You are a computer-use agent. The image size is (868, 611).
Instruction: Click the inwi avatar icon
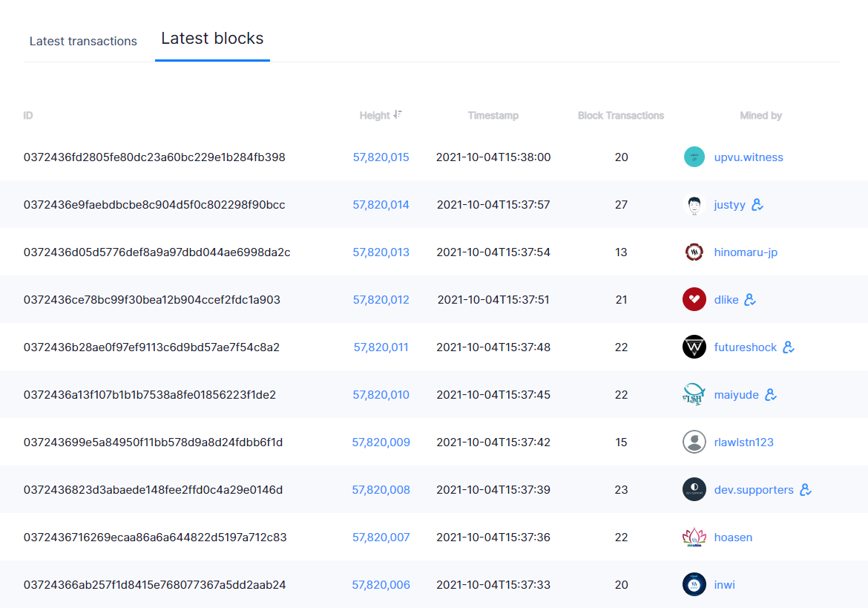[x=694, y=584]
